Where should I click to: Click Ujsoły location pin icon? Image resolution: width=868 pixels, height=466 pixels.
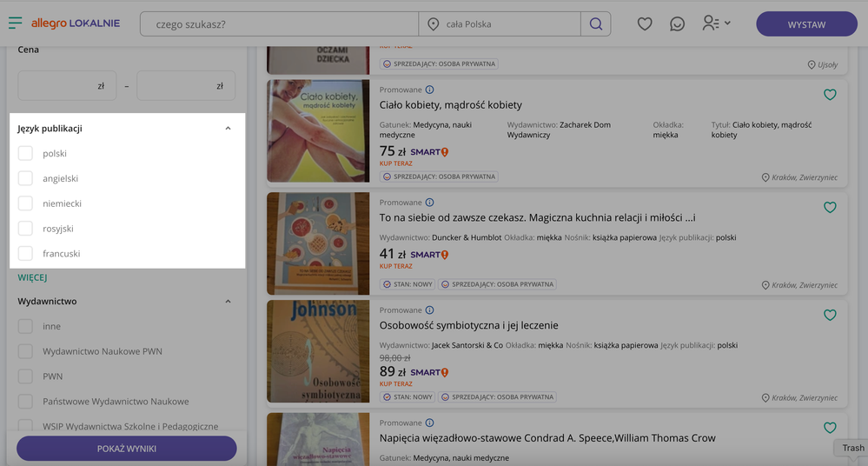click(812, 65)
